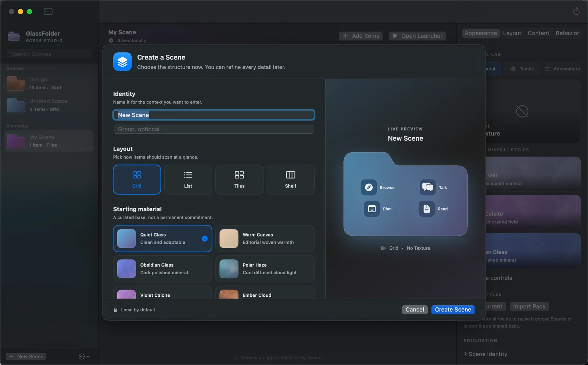Switch to the Layout tab
Viewport: 588px width, 365px height.
pyautogui.click(x=512, y=33)
